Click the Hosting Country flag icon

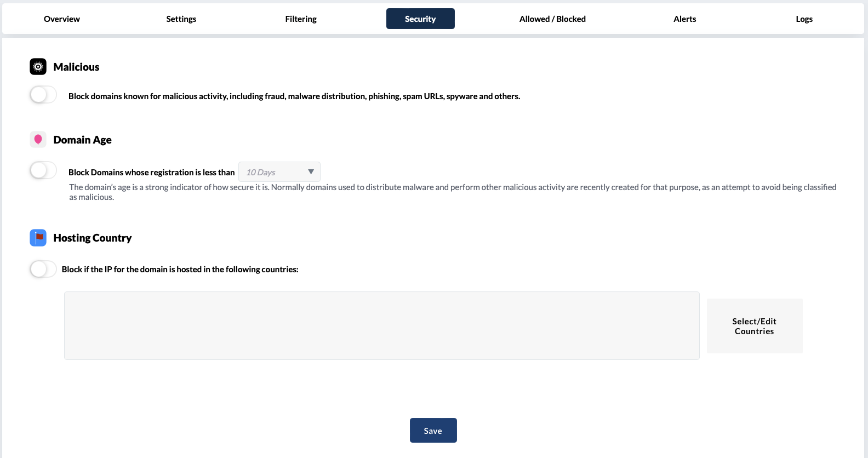click(38, 238)
